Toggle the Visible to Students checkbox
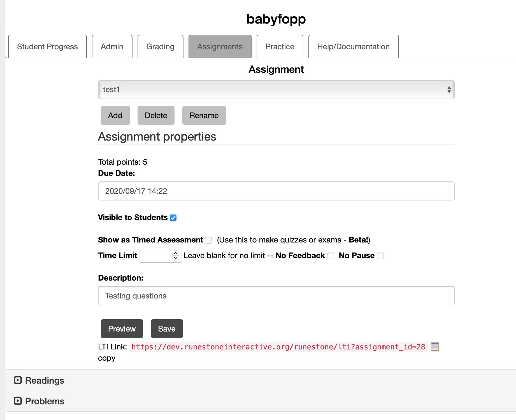 pos(173,218)
